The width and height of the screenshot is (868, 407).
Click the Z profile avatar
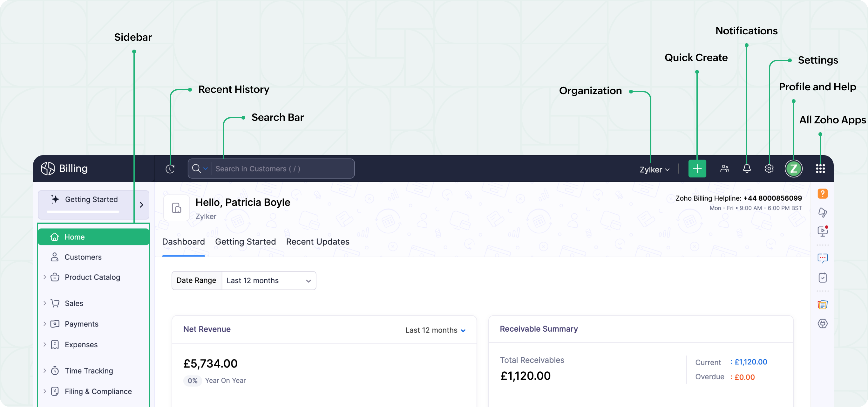click(794, 169)
